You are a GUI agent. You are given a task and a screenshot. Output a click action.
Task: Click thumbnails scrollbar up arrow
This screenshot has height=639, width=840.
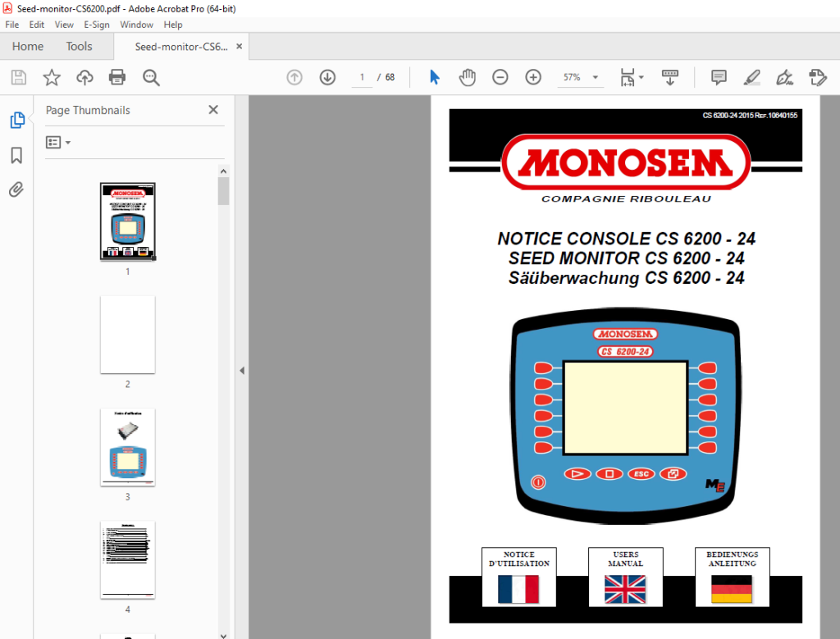(x=223, y=171)
